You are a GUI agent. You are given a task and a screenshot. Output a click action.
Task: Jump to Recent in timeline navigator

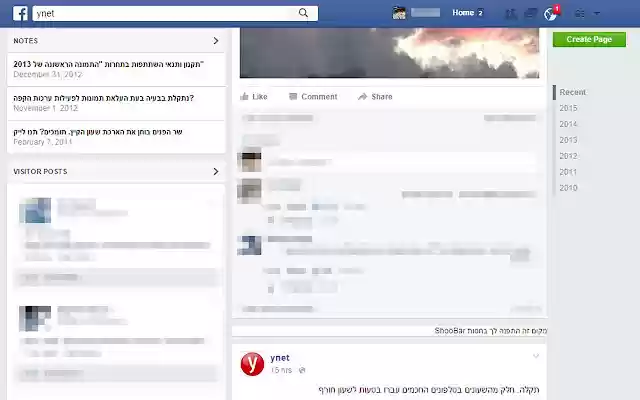click(572, 92)
